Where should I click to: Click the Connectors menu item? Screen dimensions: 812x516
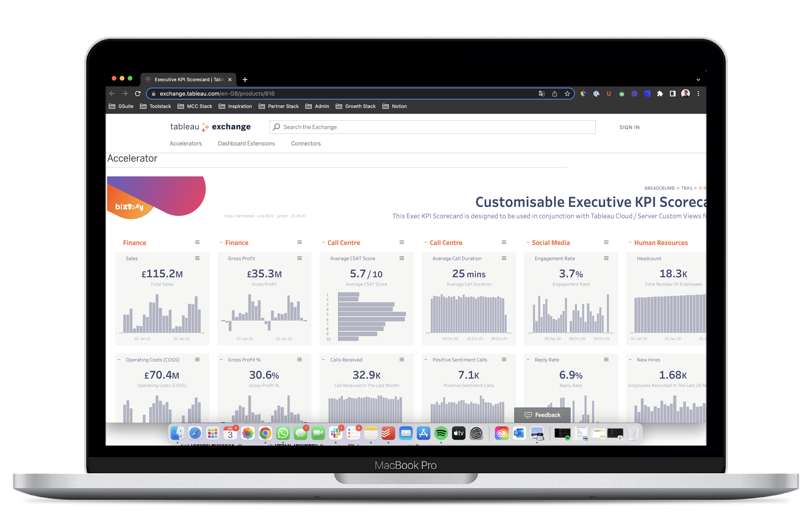(305, 143)
